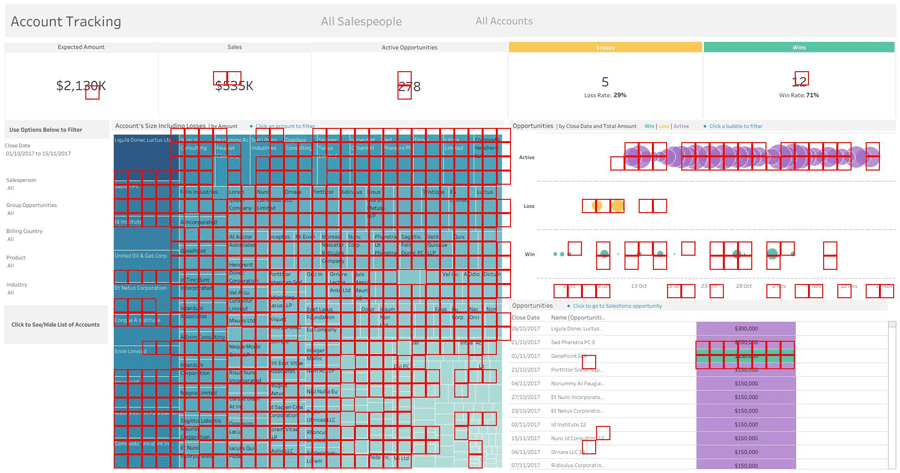Click the Win legend label
This screenshot has height=473, width=900.
point(649,126)
